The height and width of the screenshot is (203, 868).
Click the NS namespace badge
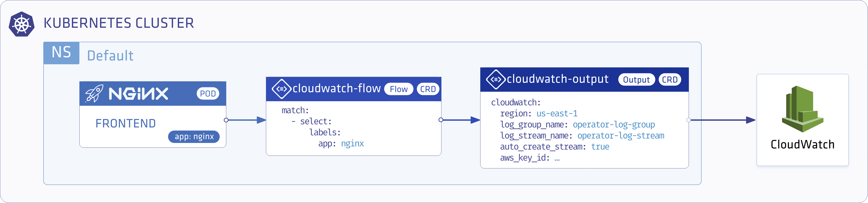coord(61,53)
